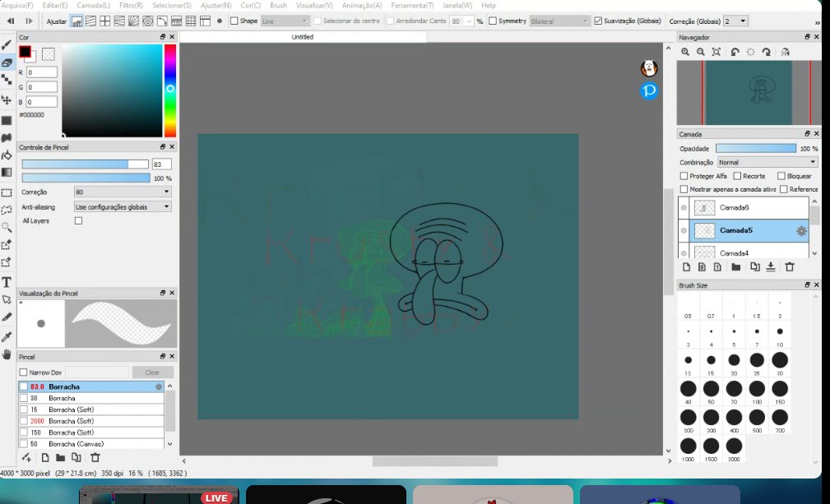Open the Shape Line dropdown

[285, 21]
